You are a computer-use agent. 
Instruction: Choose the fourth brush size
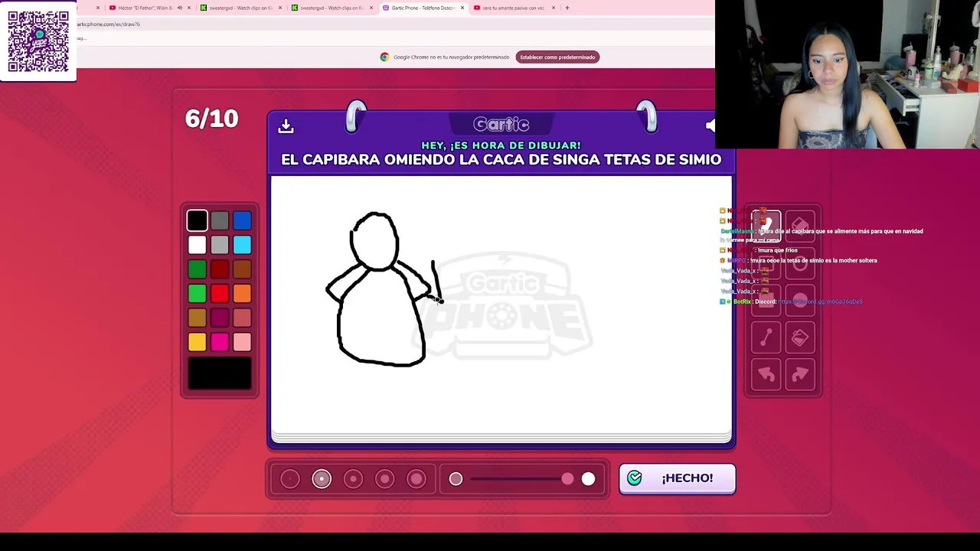click(x=385, y=479)
